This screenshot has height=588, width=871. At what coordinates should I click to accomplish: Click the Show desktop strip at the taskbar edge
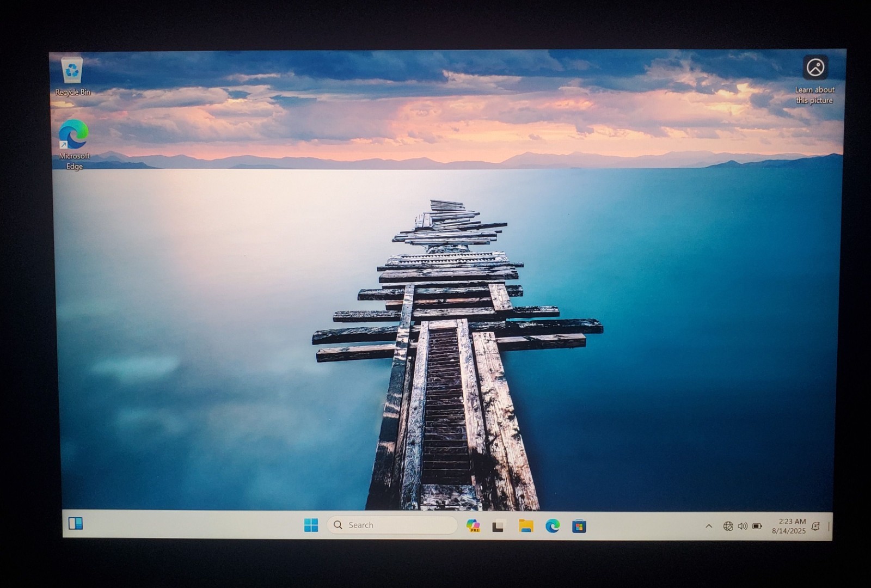(x=829, y=526)
